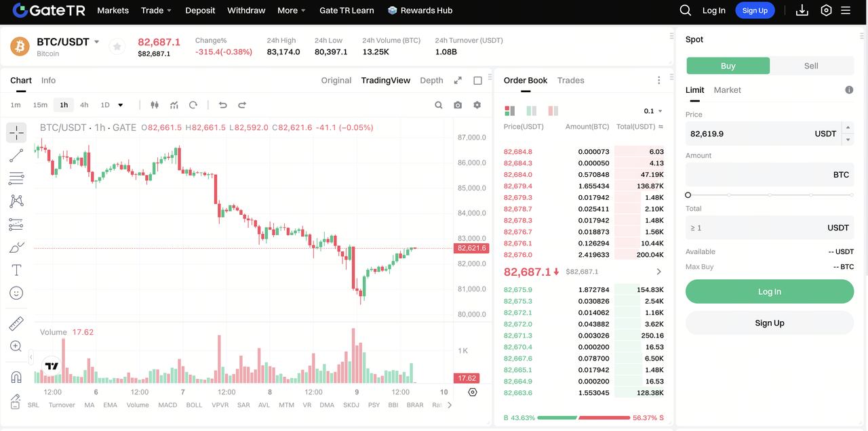Click the amount percentage slider handle
The height and width of the screenshot is (431, 868).
click(688, 195)
